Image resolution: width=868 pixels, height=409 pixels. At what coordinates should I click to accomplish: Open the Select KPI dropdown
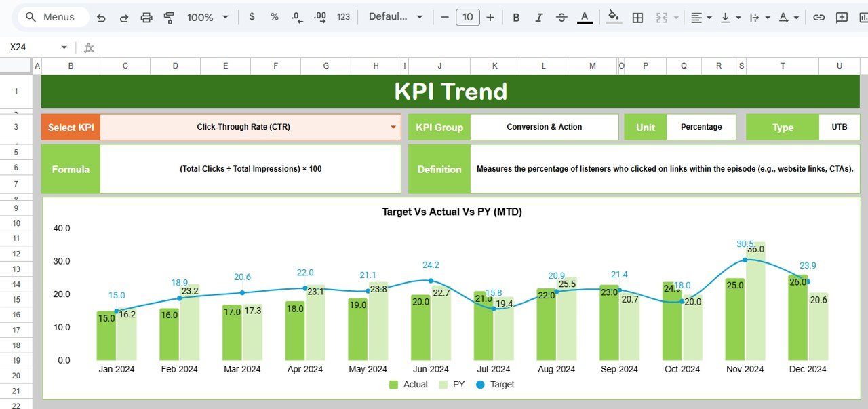(x=393, y=127)
